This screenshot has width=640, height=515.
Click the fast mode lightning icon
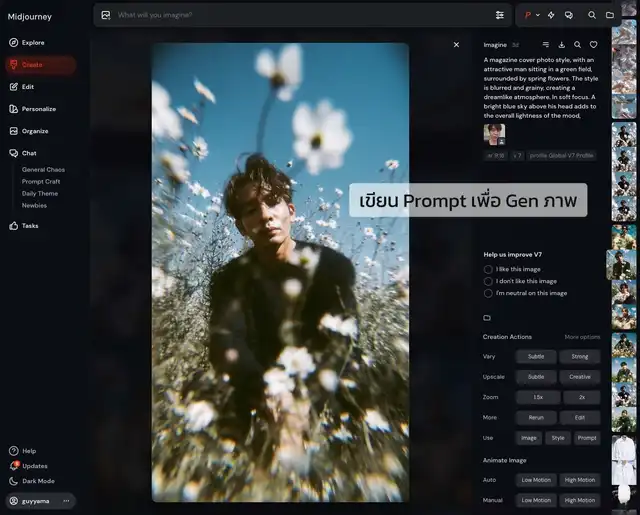551,15
